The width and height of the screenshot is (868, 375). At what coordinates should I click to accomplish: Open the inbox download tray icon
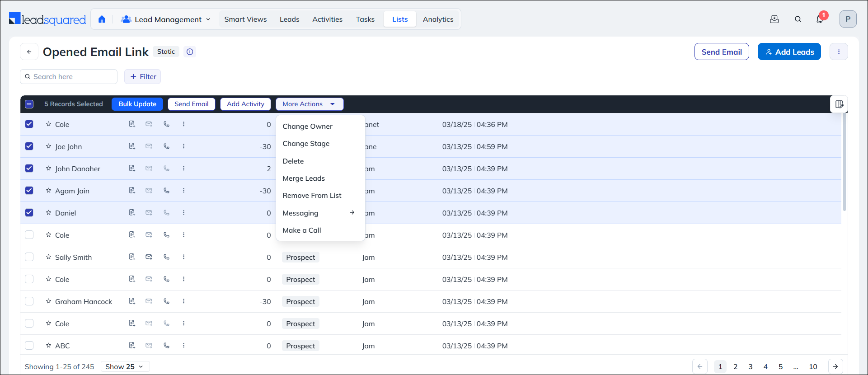[774, 19]
